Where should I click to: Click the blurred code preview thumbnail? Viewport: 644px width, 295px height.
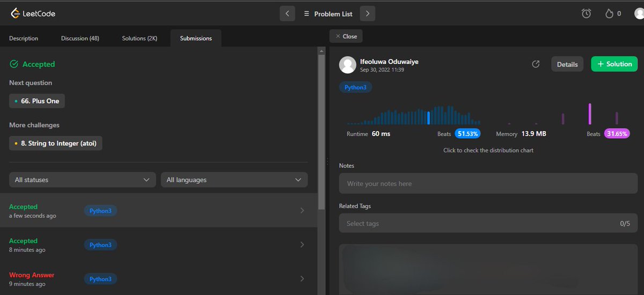[488, 270]
